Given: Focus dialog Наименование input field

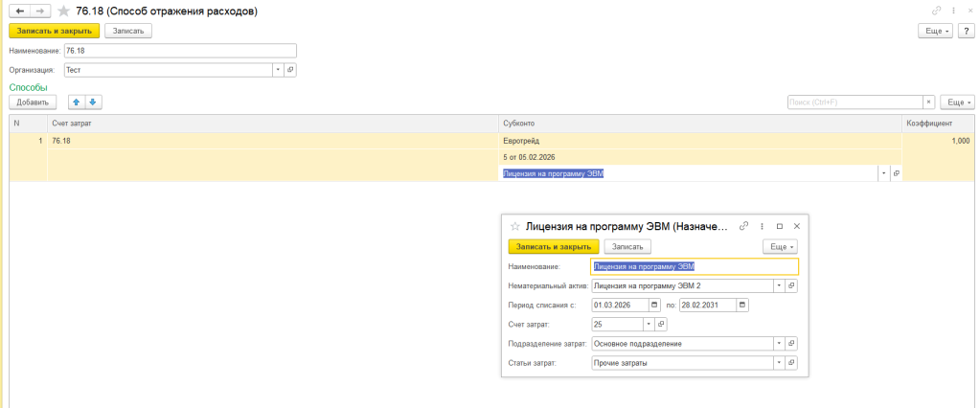Looking at the screenshot, I should (695, 267).
